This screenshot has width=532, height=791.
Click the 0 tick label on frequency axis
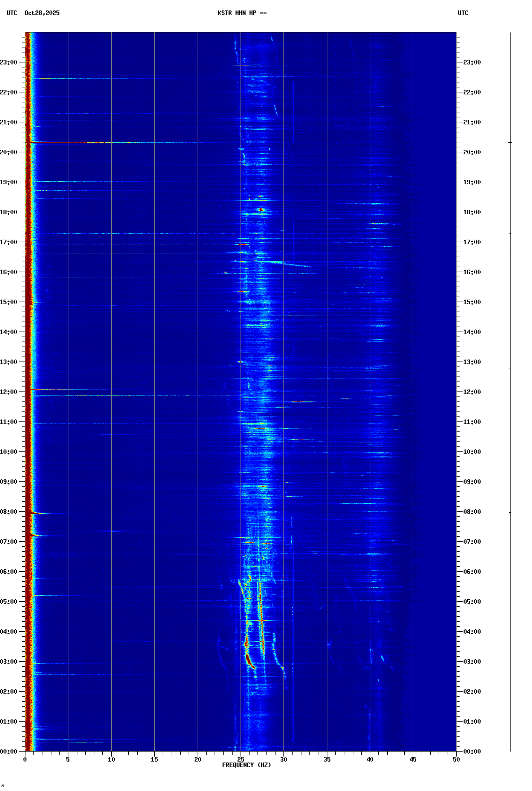[25, 760]
